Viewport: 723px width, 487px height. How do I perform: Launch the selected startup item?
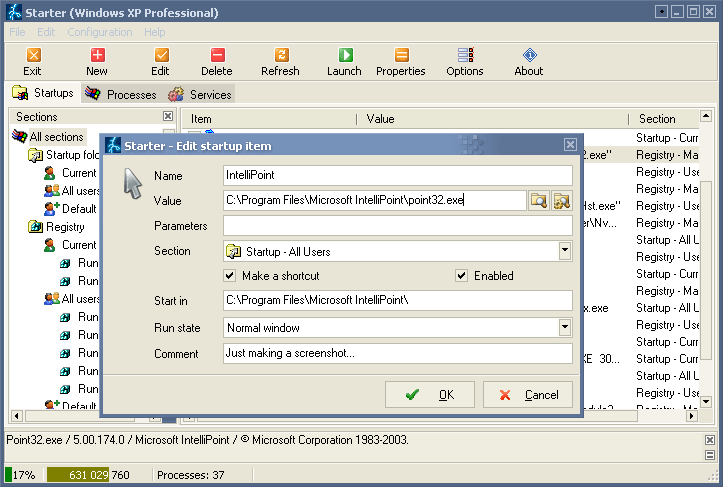344,61
